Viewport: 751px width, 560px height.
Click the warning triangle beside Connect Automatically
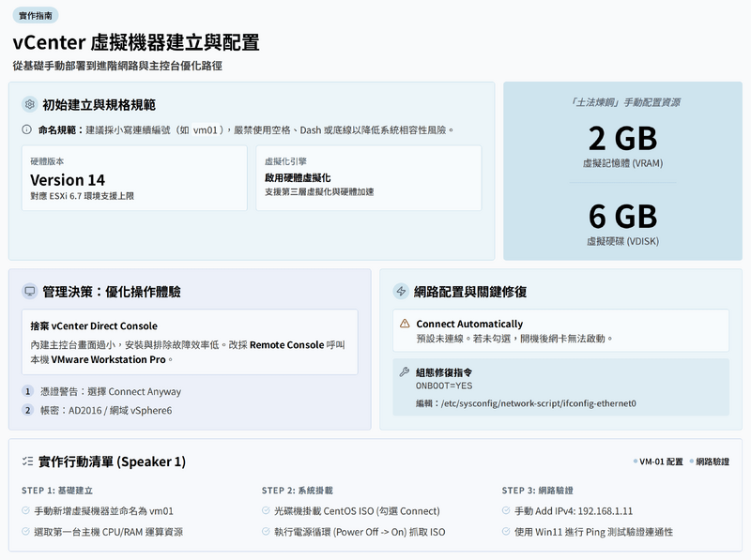click(405, 324)
